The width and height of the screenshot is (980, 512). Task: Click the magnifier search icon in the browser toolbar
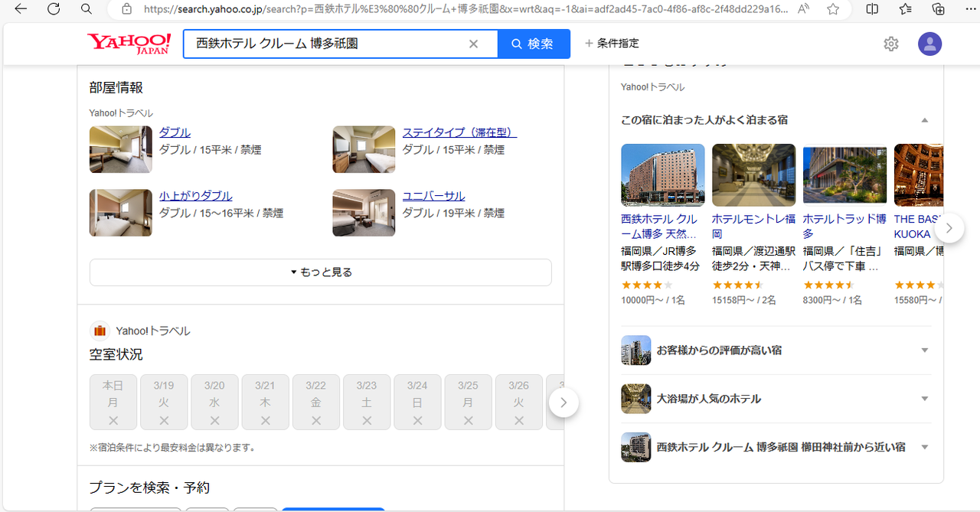86,10
